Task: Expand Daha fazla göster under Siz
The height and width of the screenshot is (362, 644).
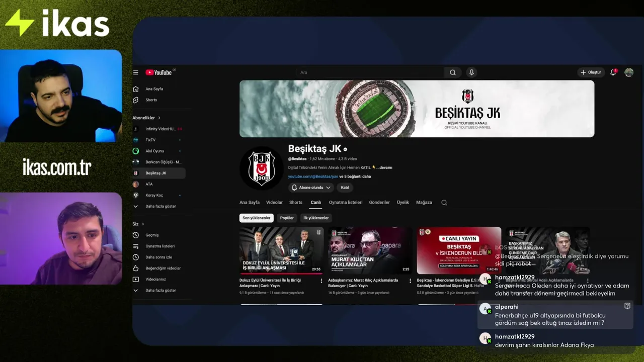Action: (158, 290)
